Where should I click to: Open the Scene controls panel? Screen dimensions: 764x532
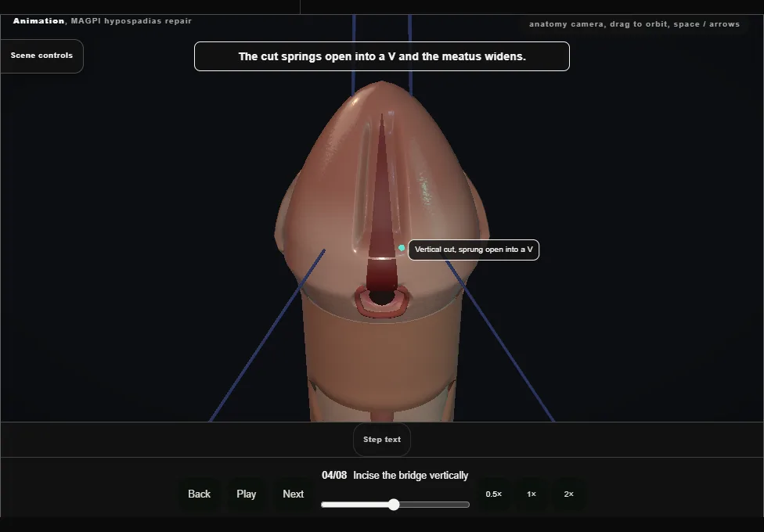pos(42,56)
